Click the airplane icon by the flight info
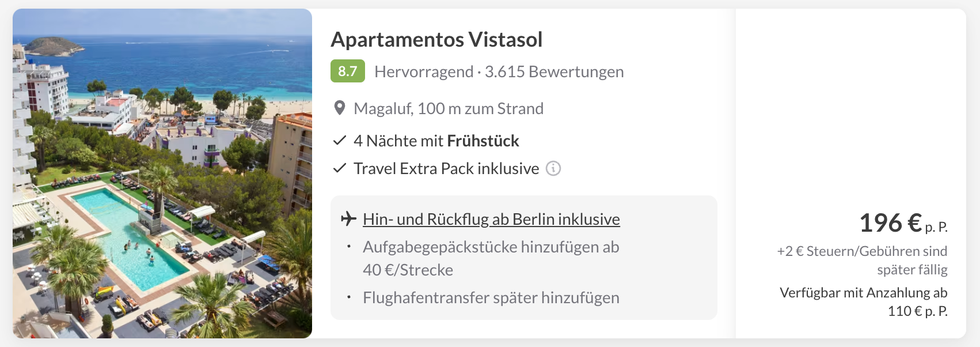The width and height of the screenshot is (980, 347). tap(348, 219)
